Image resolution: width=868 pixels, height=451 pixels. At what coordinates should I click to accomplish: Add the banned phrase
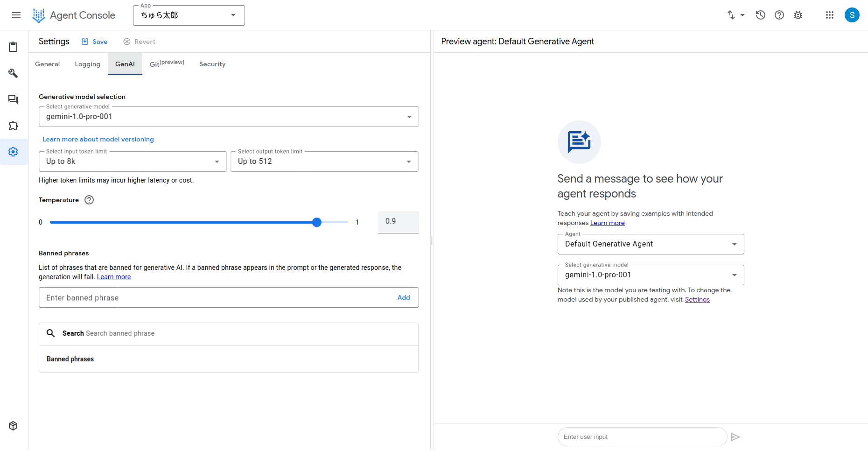[404, 297]
